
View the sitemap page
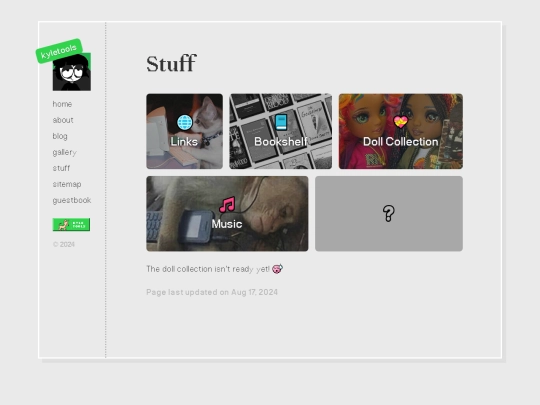(x=67, y=184)
